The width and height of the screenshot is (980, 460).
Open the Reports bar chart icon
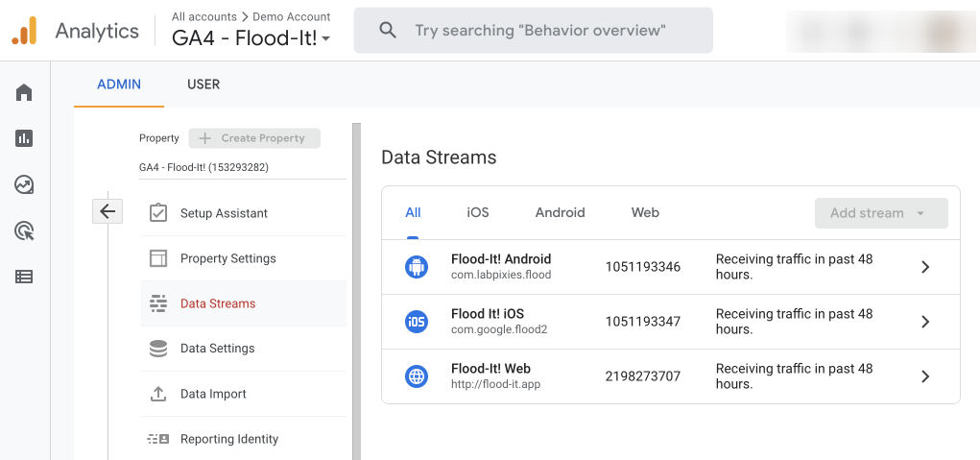[24, 138]
